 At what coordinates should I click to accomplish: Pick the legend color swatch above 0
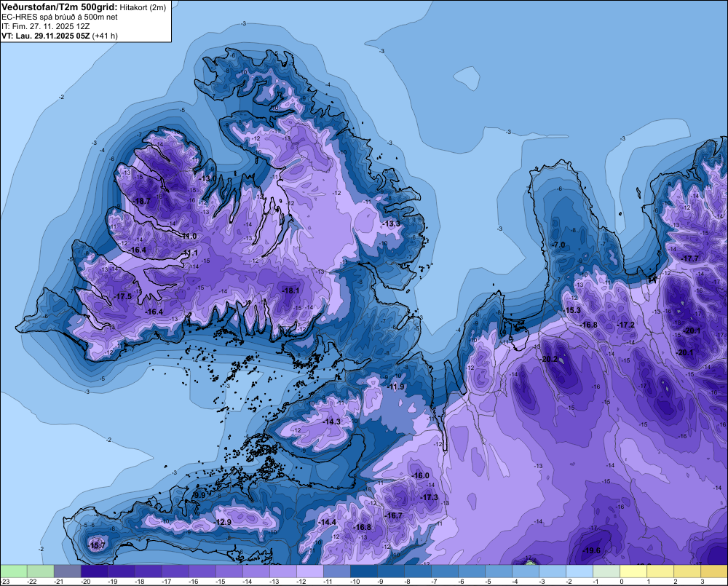pos(633,571)
